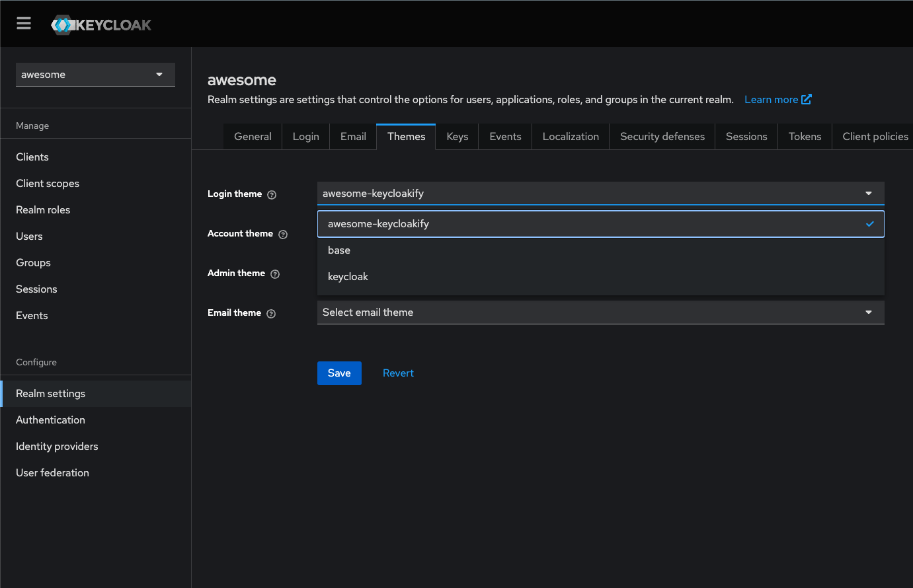The width and height of the screenshot is (913, 588).
Task: Click the Email theme label
Action: point(234,313)
